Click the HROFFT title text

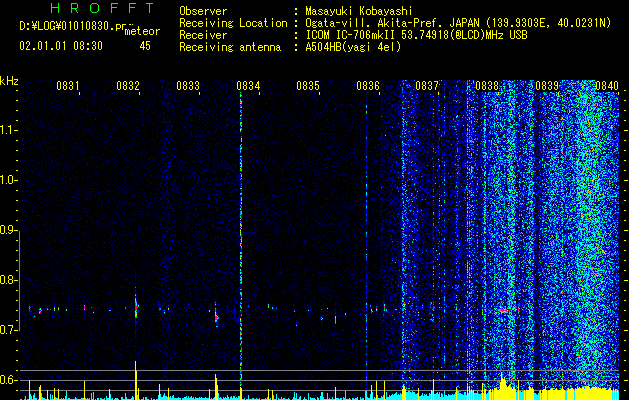[103, 8]
